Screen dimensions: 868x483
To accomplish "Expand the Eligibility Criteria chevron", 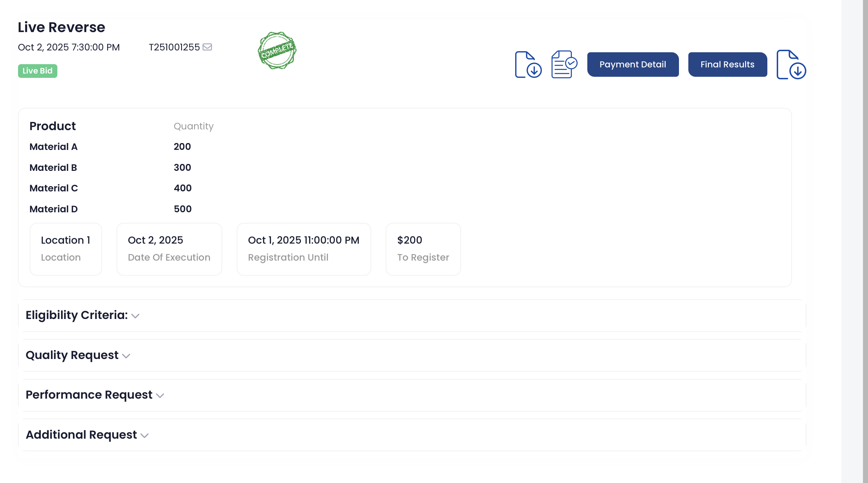I will pyautogui.click(x=135, y=316).
